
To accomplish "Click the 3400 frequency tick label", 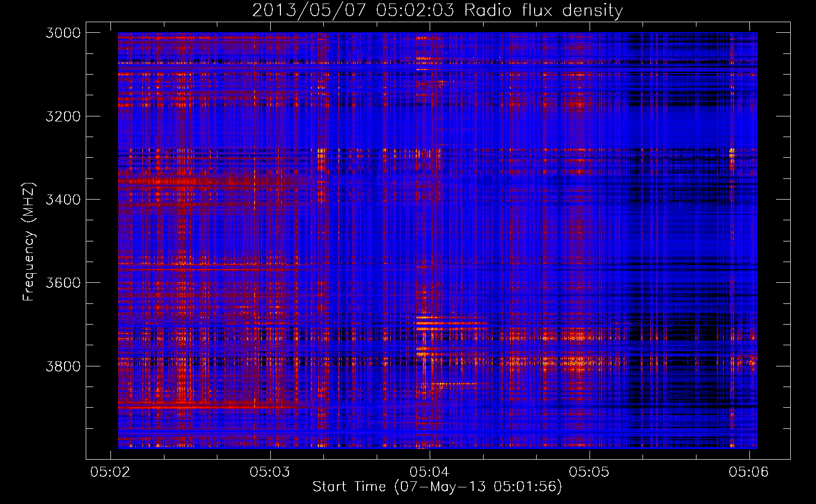I will tap(63, 200).
